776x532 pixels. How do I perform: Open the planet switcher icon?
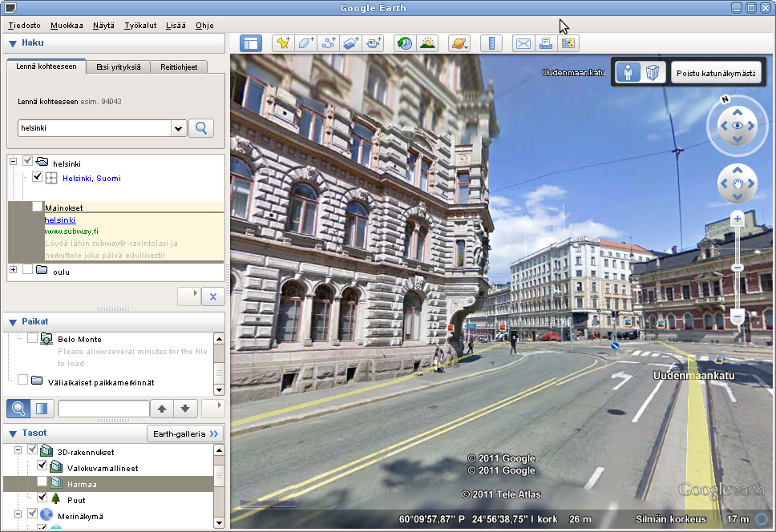pos(459,44)
